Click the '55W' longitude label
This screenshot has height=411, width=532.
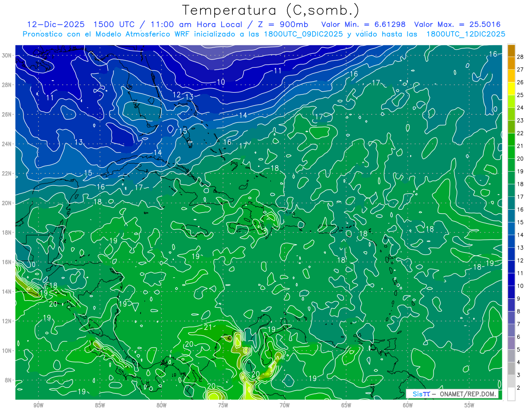469,406
